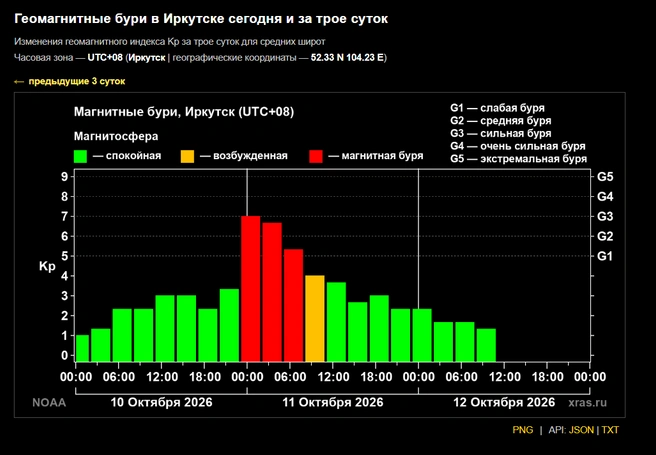Click the subtitle about Kp index changes
Image resolution: width=656 pixels, height=455 pixels.
pyautogui.click(x=169, y=42)
